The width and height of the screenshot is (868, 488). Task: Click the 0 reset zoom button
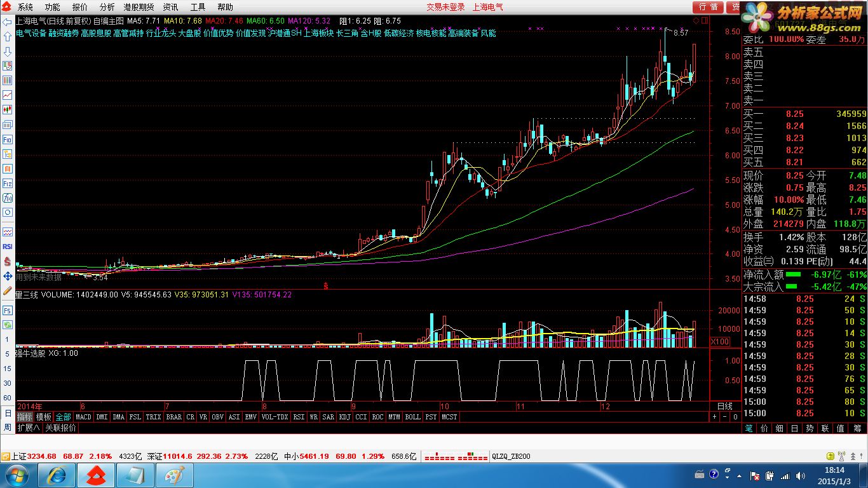735,417
